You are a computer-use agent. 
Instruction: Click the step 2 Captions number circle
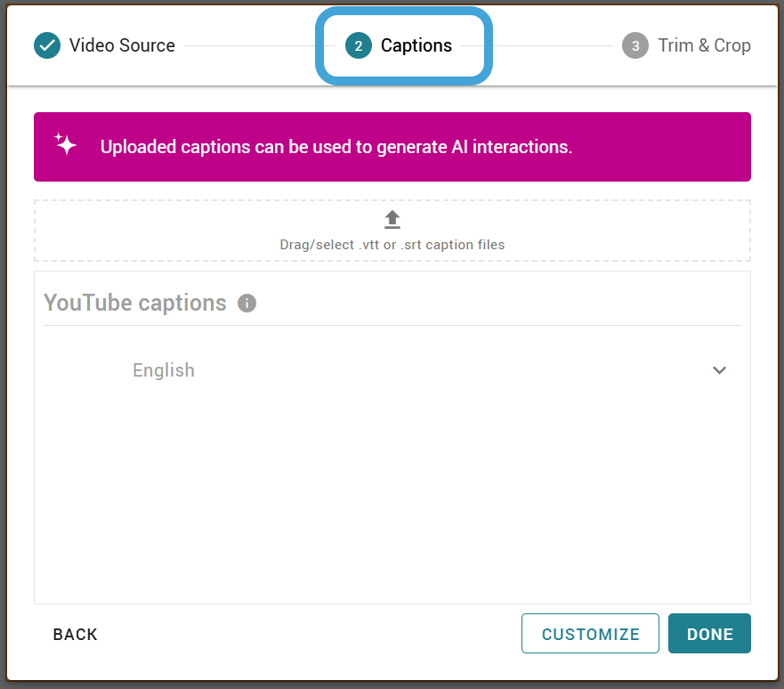359,45
